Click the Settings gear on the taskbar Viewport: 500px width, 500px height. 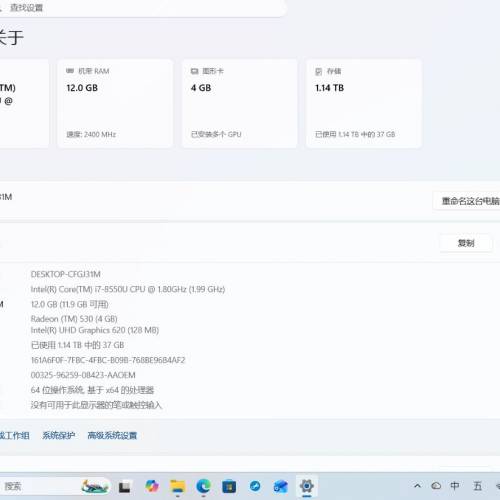(x=307, y=486)
